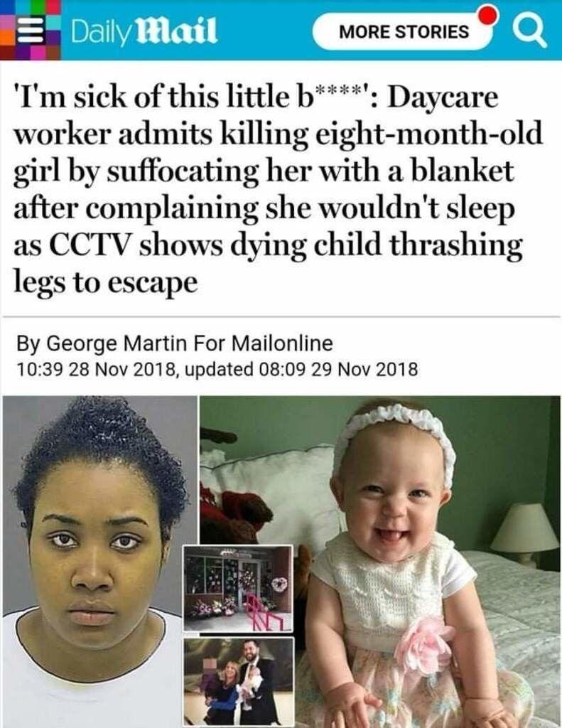Click the published time 10:39 28 Nov 2018

pos(96,370)
